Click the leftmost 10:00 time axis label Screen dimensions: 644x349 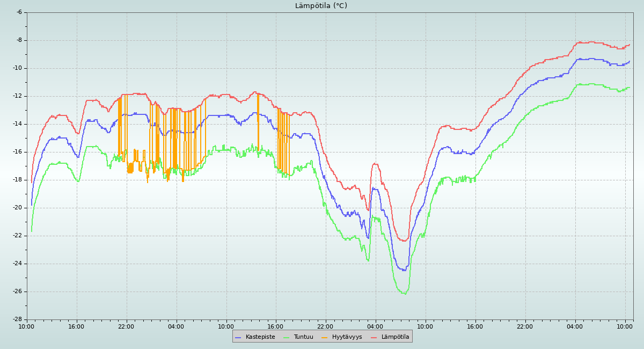(27, 326)
